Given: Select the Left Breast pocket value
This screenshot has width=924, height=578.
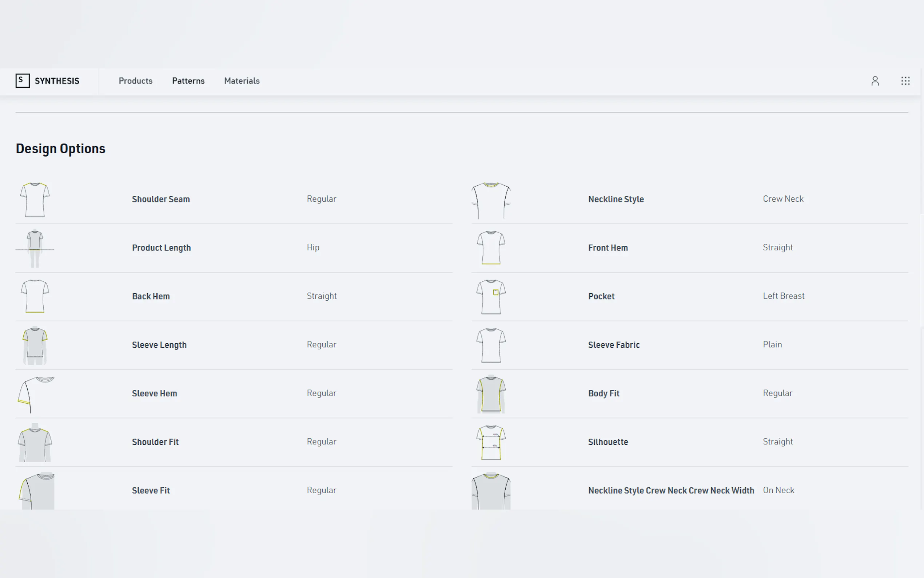Looking at the screenshot, I should point(783,296).
